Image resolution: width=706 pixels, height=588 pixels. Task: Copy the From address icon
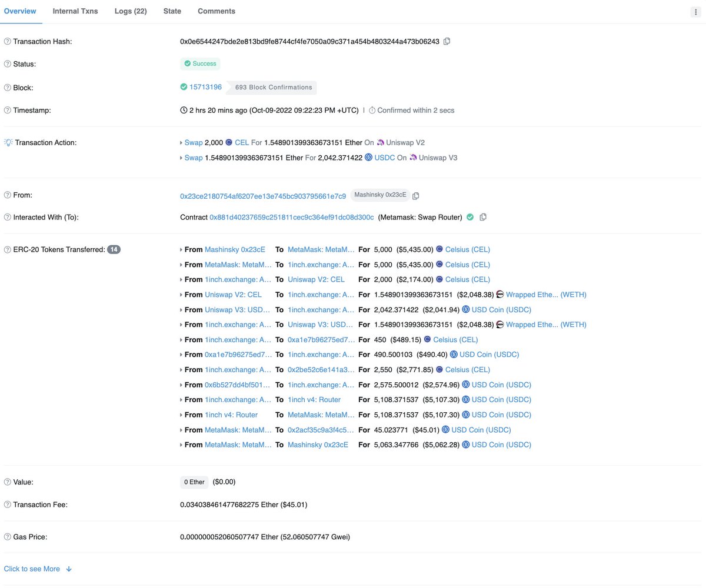tap(416, 196)
